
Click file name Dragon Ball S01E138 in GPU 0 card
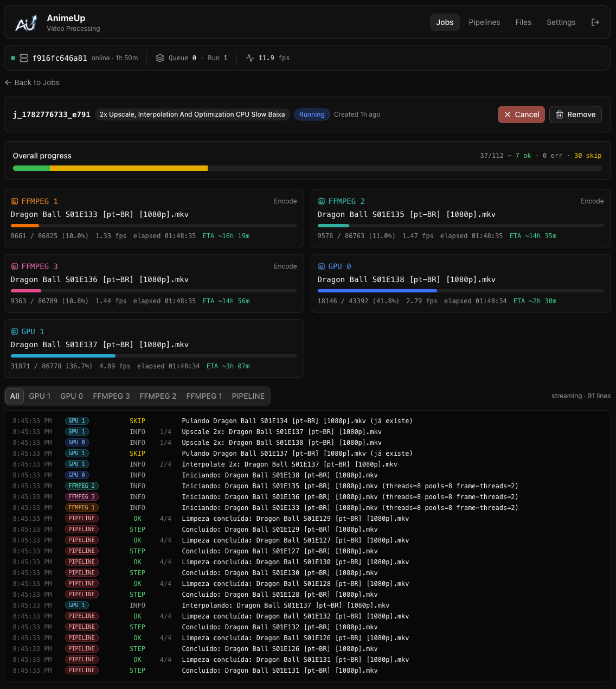407,279
